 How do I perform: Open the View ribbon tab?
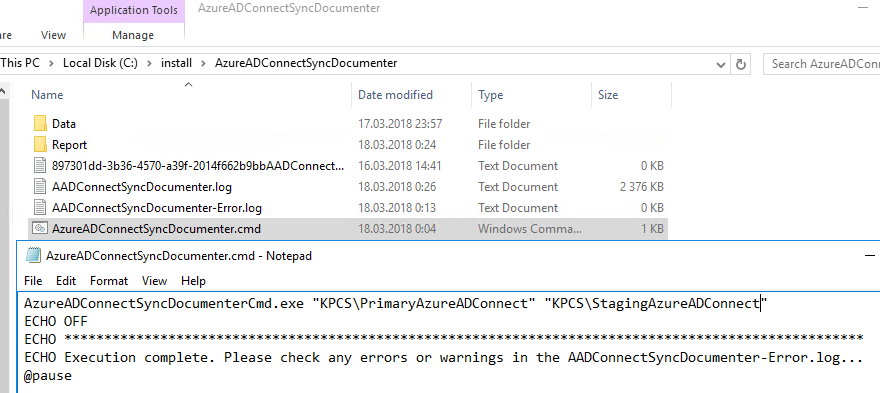(x=53, y=35)
